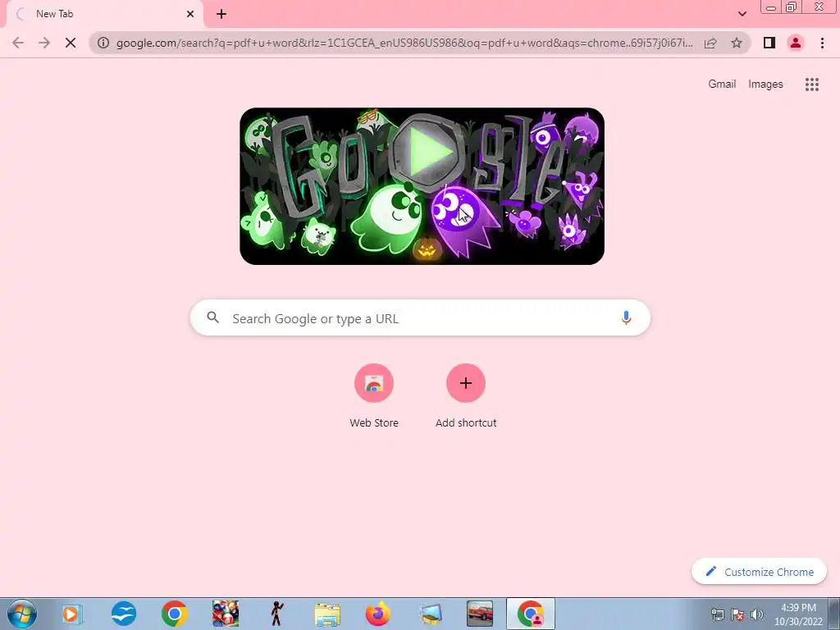The width and height of the screenshot is (840, 630).
Task: Open the stick figure app in taskbar
Action: 276,614
